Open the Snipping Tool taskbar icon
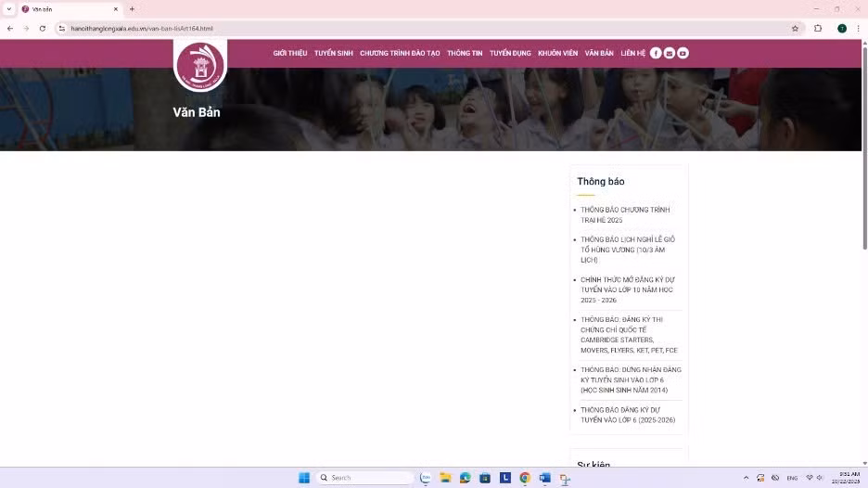Image resolution: width=868 pixels, height=488 pixels. coord(565,479)
